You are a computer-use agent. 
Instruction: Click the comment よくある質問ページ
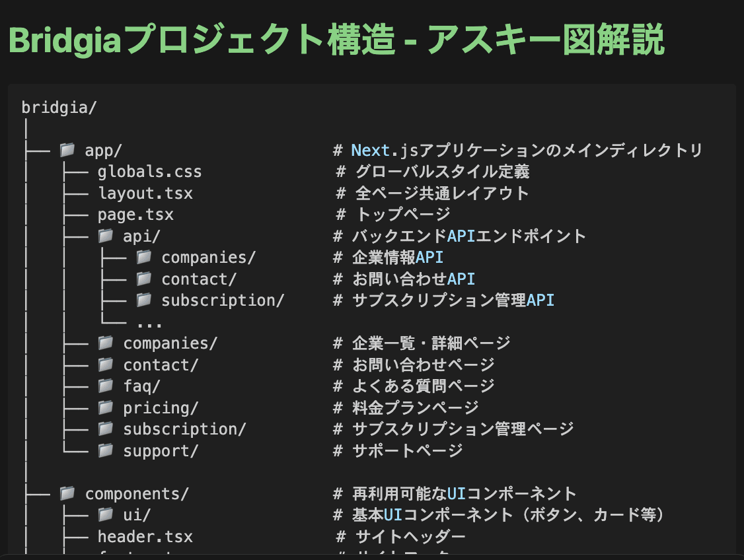tap(424, 386)
